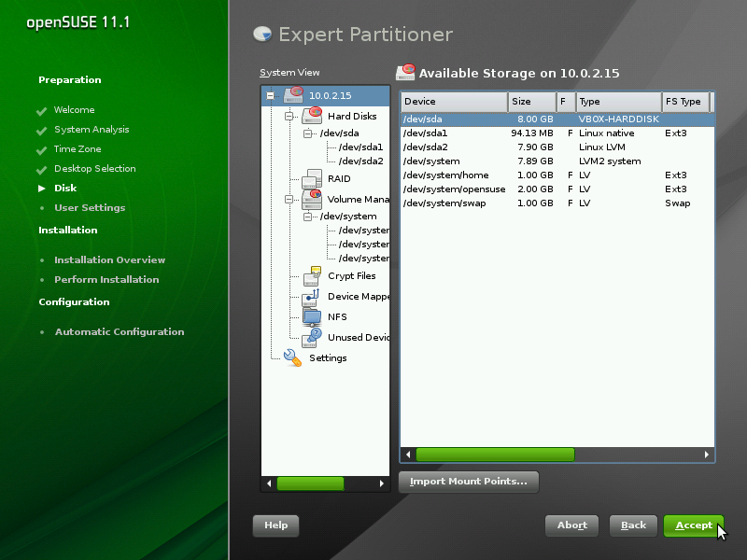The image size is (747, 560).
Task: Click the Time Zone step checkmark
Action: [x=41, y=150]
